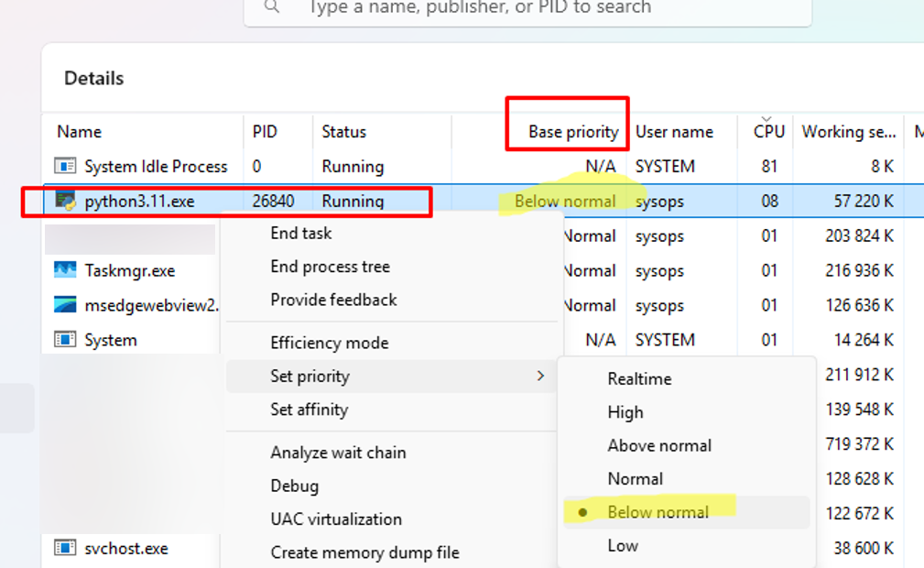924x568 pixels.
Task: Click the Taskmgr.exe process name
Action: click(130, 271)
